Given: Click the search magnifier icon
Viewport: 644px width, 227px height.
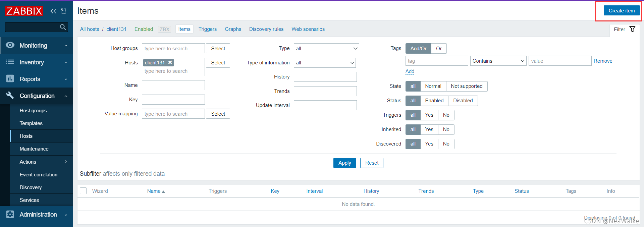Looking at the screenshot, I should click(x=63, y=27).
